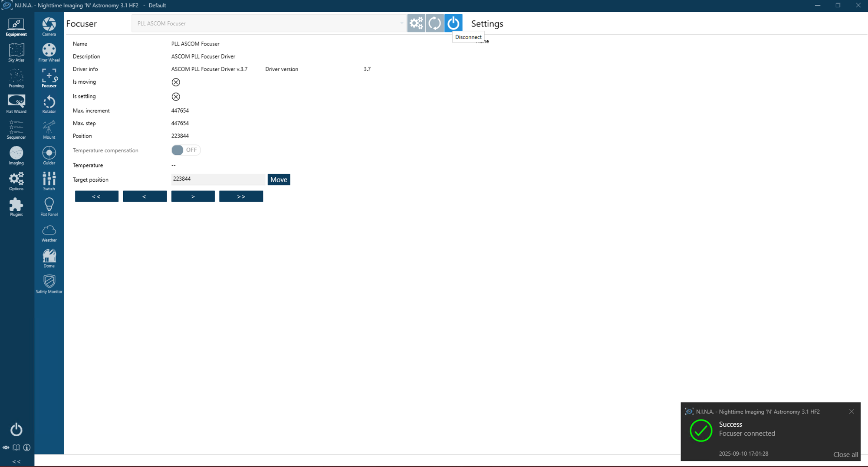
Task: Go to the Imaging view
Action: pos(16,156)
